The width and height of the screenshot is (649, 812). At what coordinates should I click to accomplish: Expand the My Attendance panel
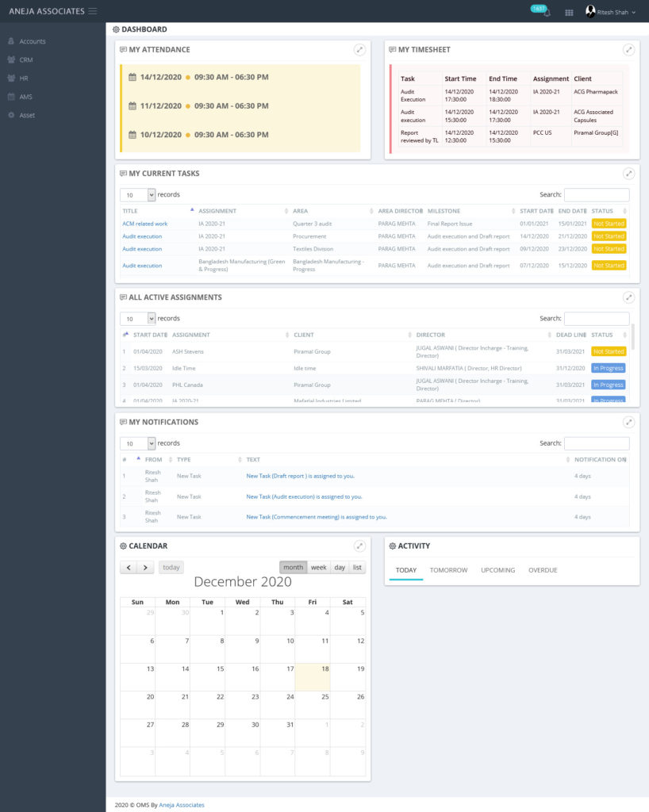tap(359, 49)
